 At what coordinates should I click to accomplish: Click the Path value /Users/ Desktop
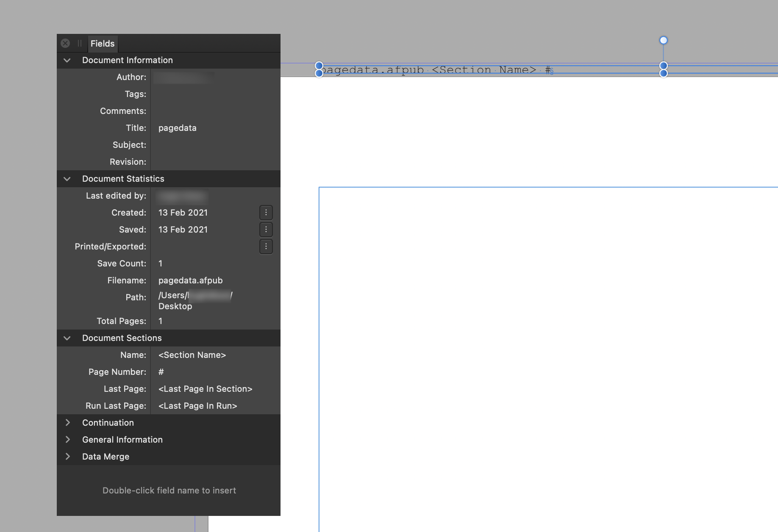click(195, 301)
